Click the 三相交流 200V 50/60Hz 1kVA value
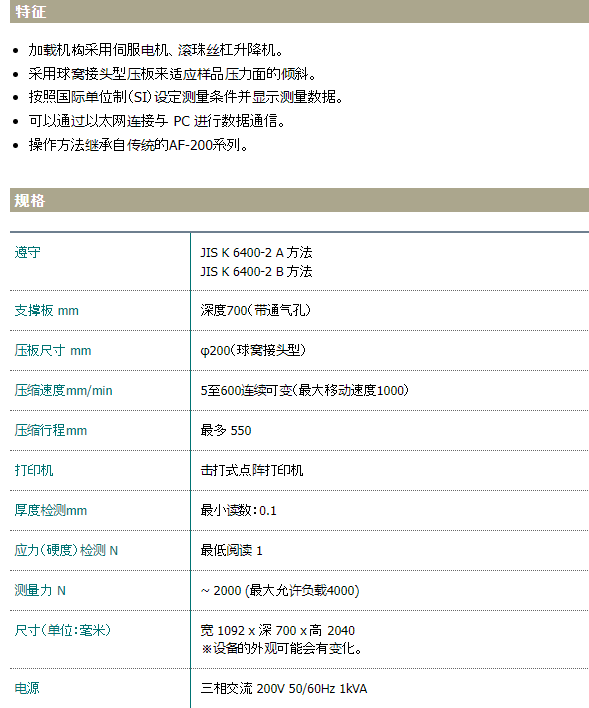 (x=284, y=688)
